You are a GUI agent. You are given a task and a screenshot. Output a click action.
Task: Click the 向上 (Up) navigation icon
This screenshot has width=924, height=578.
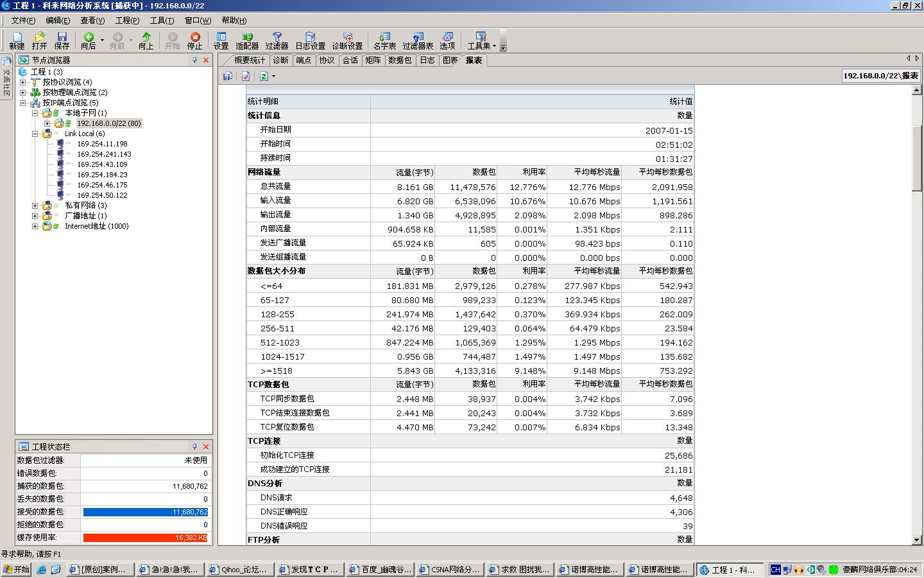click(146, 41)
